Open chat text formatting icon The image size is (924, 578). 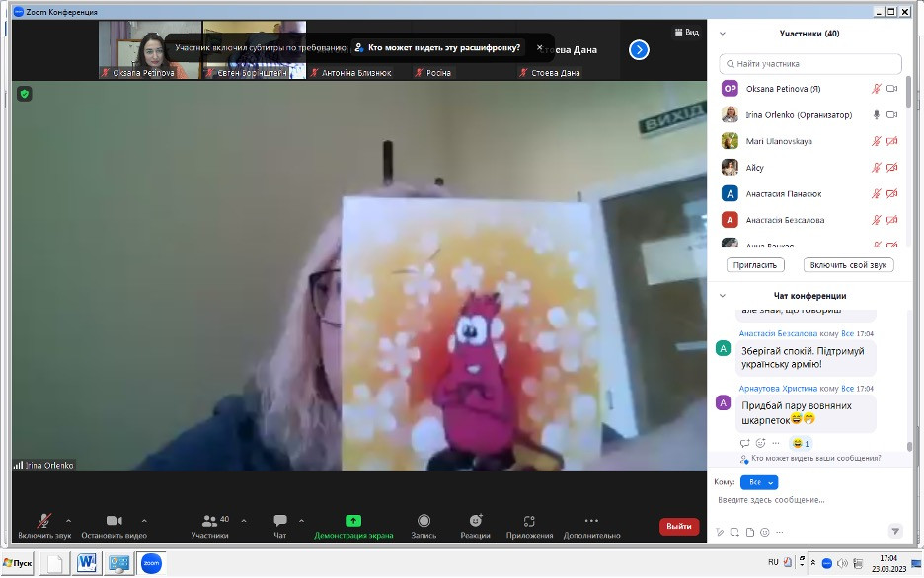pos(720,532)
